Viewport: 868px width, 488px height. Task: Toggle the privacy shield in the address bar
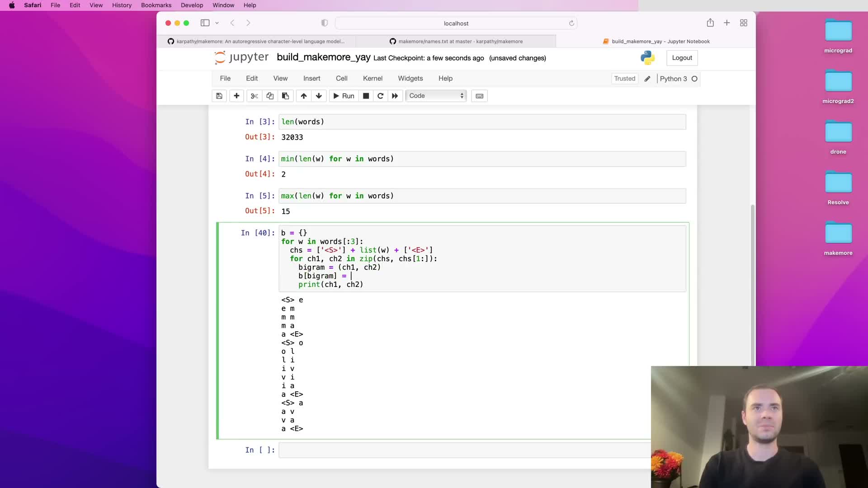[324, 23]
